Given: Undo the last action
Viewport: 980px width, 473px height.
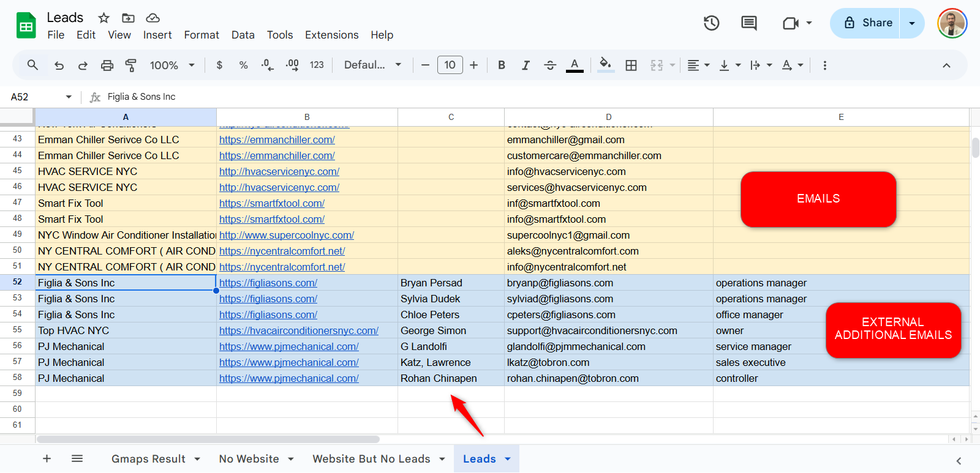Looking at the screenshot, I should pos(59,65).
